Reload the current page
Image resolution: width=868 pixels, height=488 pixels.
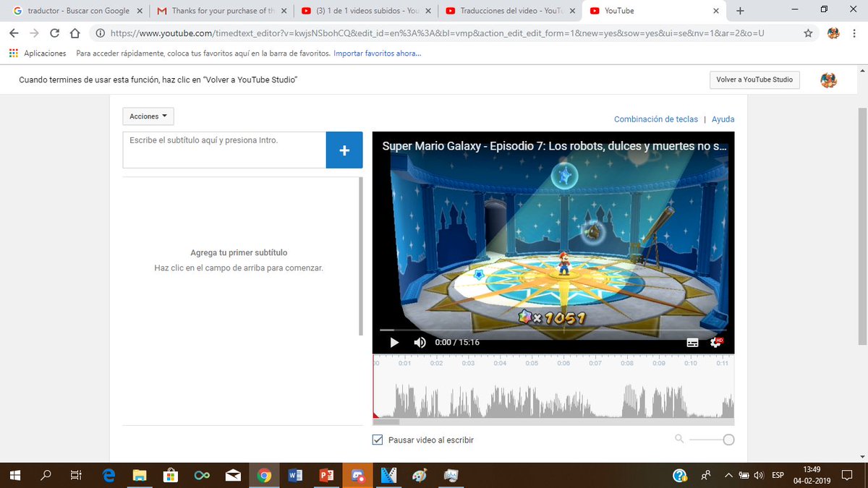point(54,33)
